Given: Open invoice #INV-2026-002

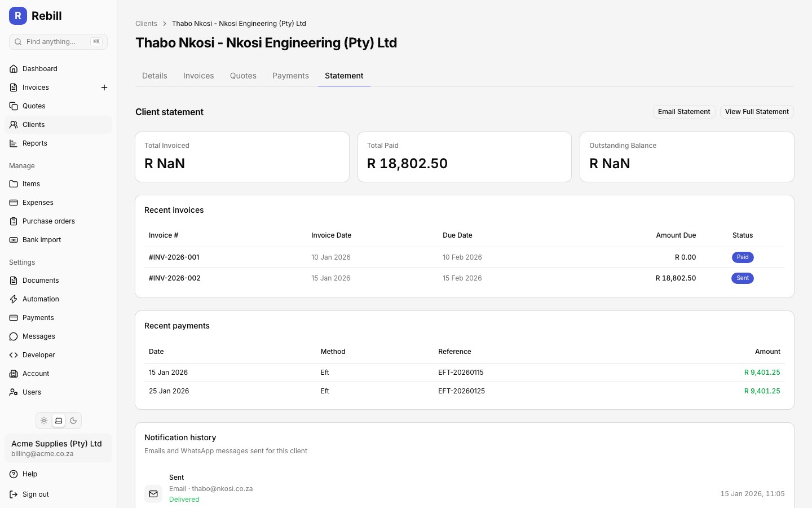Looking at the screenshot, I should (x=175, y=278).
